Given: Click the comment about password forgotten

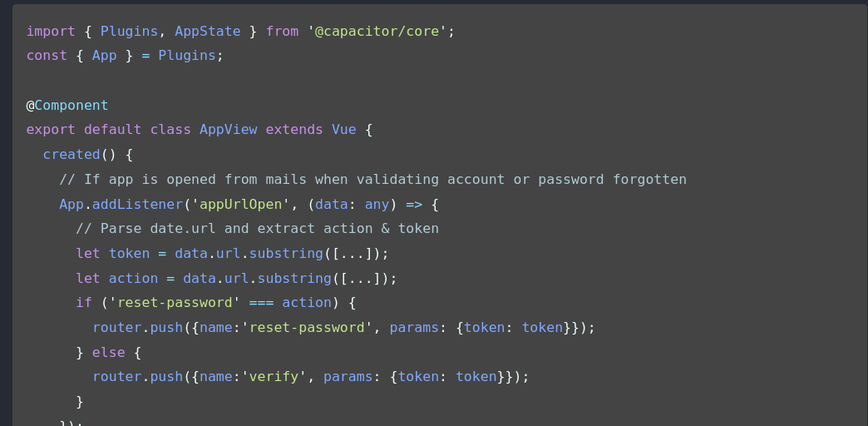Looking at the screenshot, I should tap(373, 180).
